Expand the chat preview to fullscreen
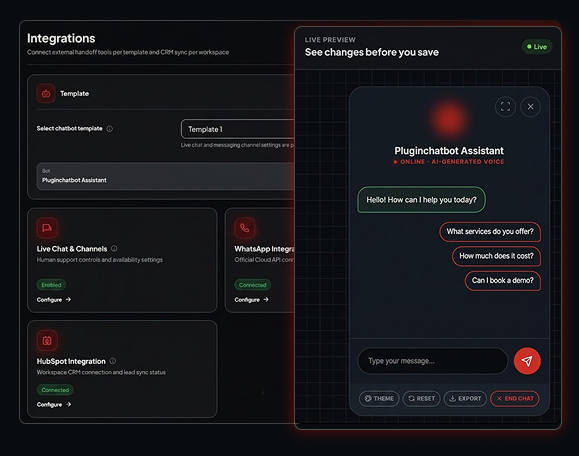579x456 pixels. 505,107
